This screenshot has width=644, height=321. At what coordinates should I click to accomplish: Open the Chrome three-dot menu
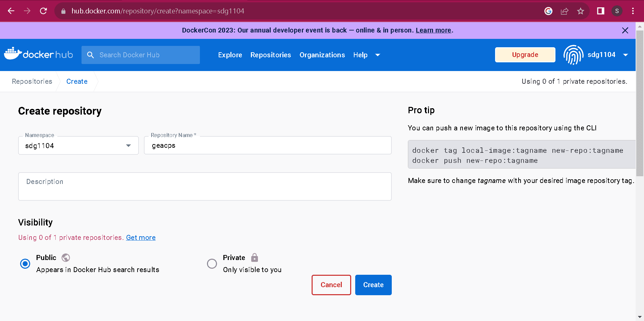[x=633, y=11]
